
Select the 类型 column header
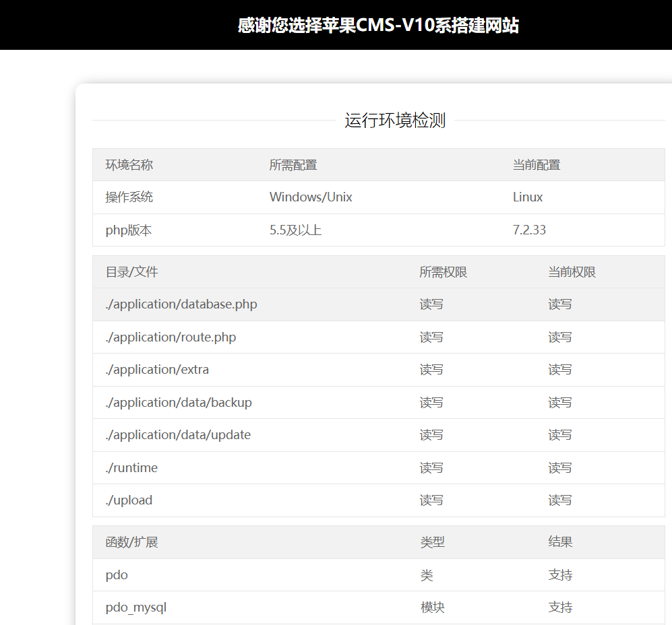tap(433, 542)
